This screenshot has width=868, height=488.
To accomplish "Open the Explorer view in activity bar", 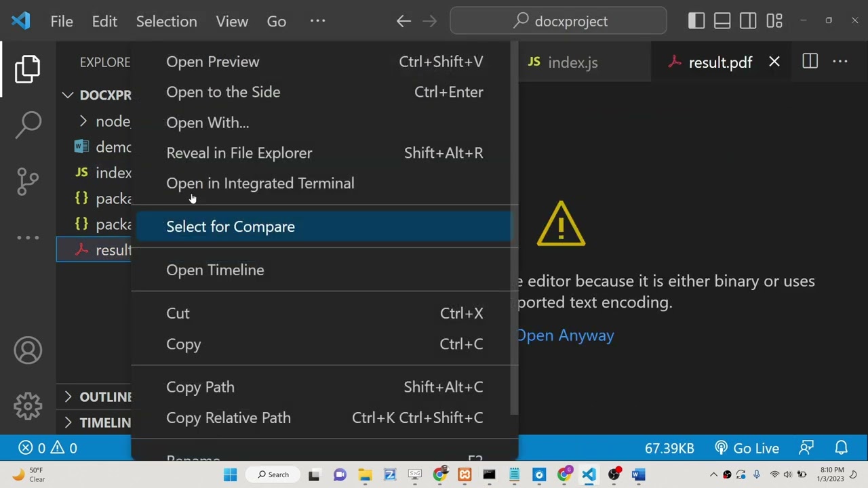I will [28, 69].
